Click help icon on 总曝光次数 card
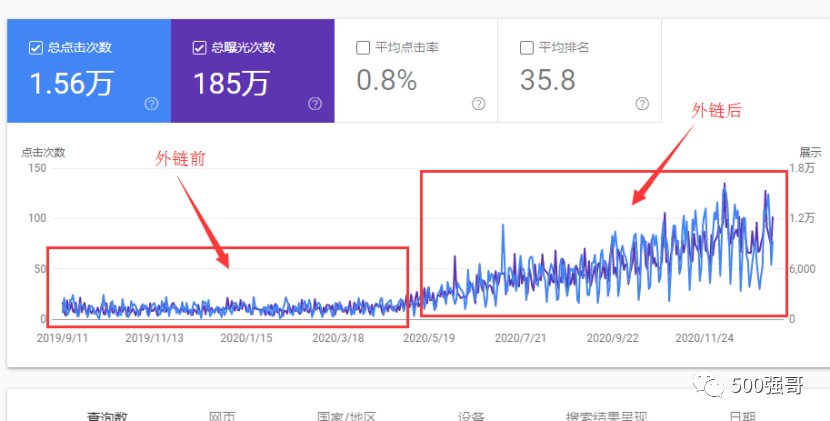830x421 pixels. point(315,103)
